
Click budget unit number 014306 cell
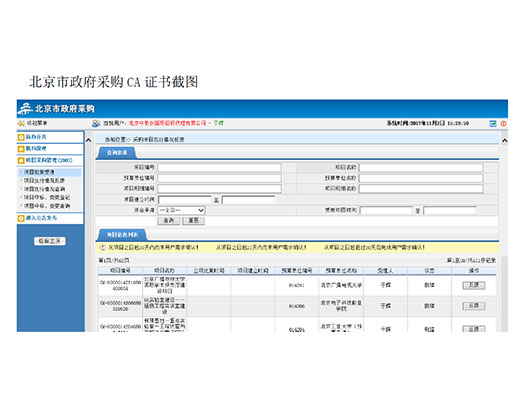[x=296, y=306]
